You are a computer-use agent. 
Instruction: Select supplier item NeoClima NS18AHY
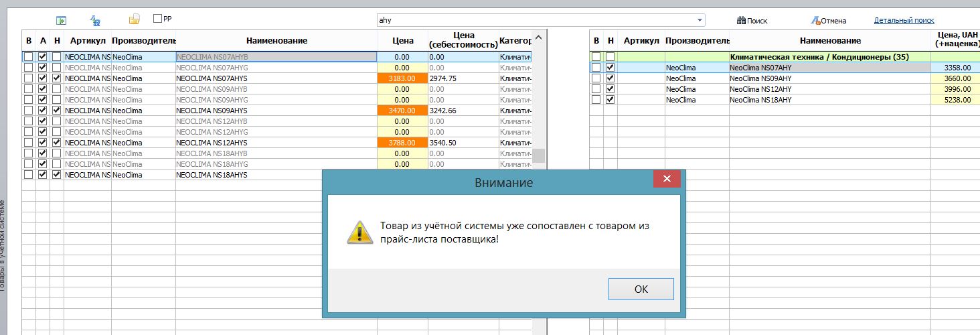coord(829,100)
